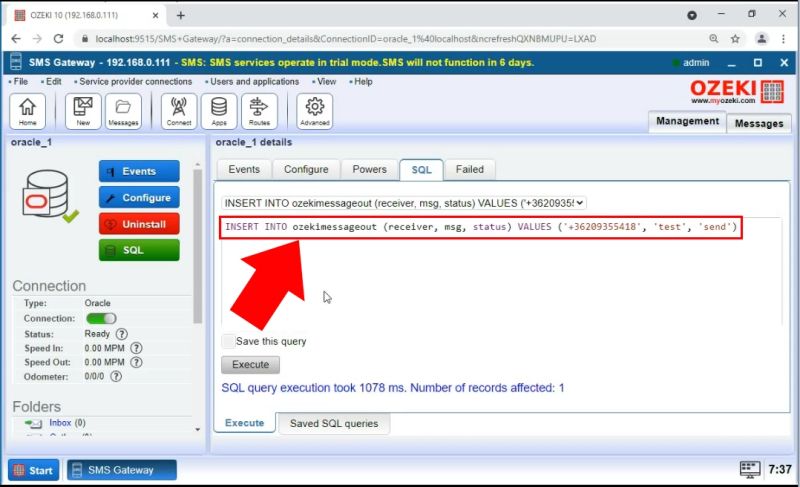Click the browser zoom magnifier icon
The image size is (800, 487).
714,39
